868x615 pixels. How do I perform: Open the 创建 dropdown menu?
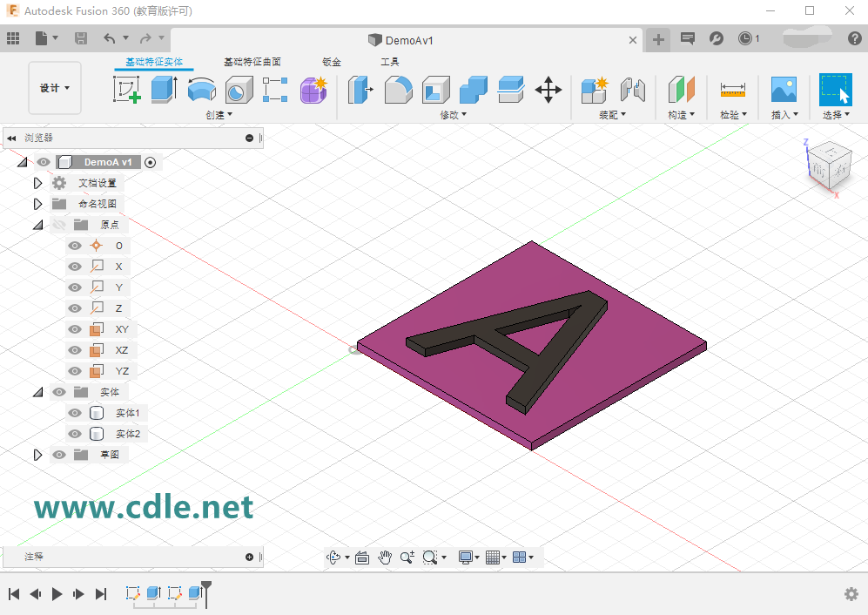coord(219,115)
